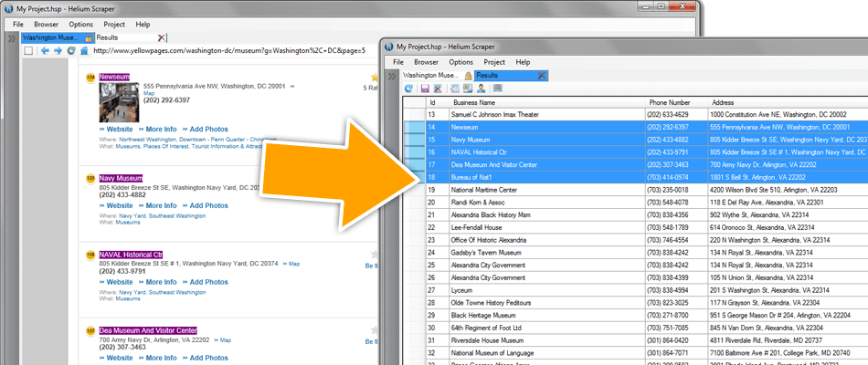Open the Project menu in the left window
Image resolution: width=868 pixels, height=365 pixels.
point(114,24)
